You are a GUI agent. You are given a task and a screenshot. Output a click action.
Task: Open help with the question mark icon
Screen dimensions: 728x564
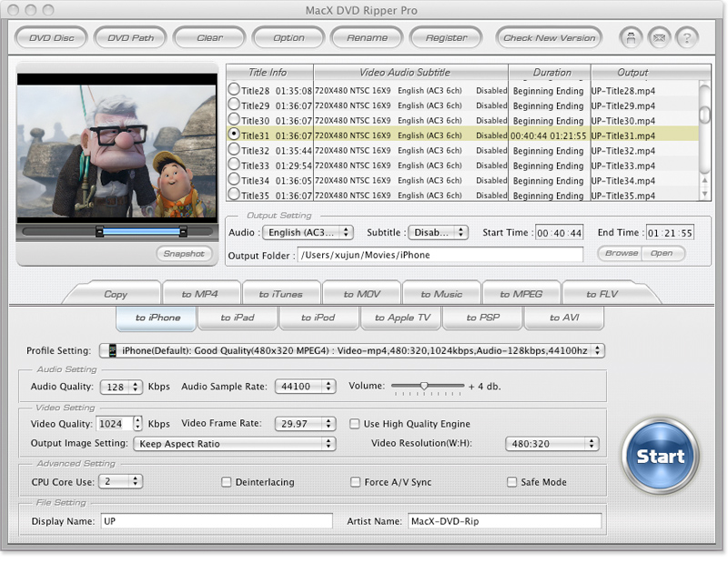pyautogui.click(x=686, y=38)
